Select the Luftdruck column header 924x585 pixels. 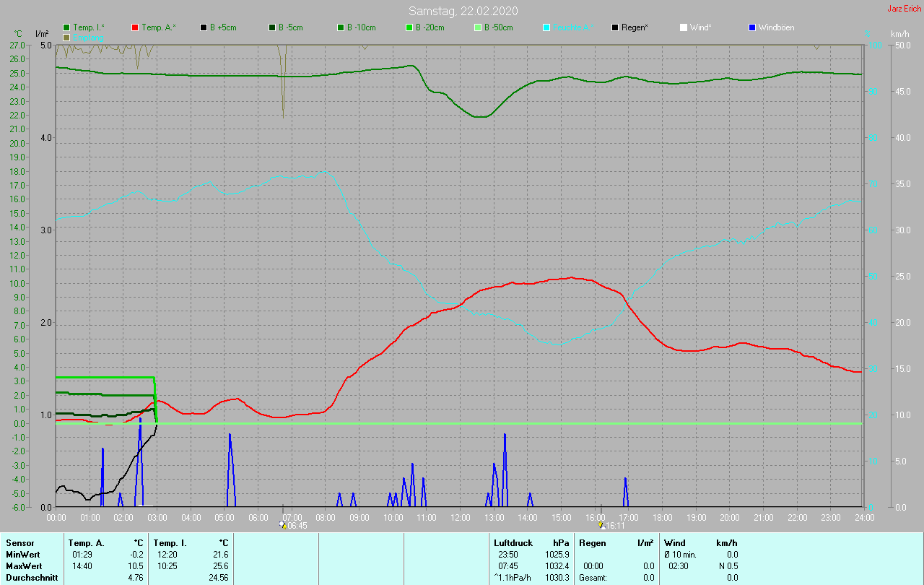click(512, 542)
